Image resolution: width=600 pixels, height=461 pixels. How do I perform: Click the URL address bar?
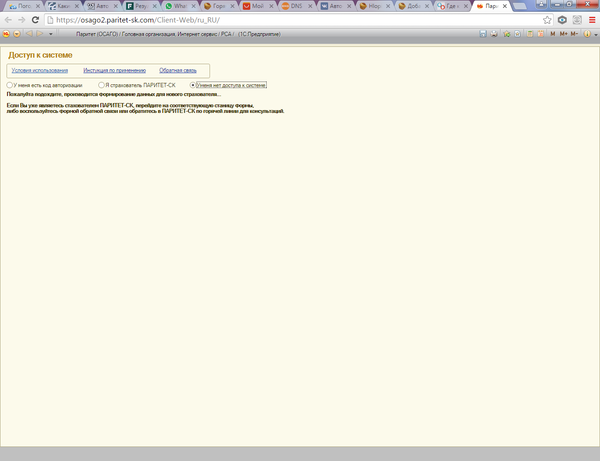tap(298, 20)
